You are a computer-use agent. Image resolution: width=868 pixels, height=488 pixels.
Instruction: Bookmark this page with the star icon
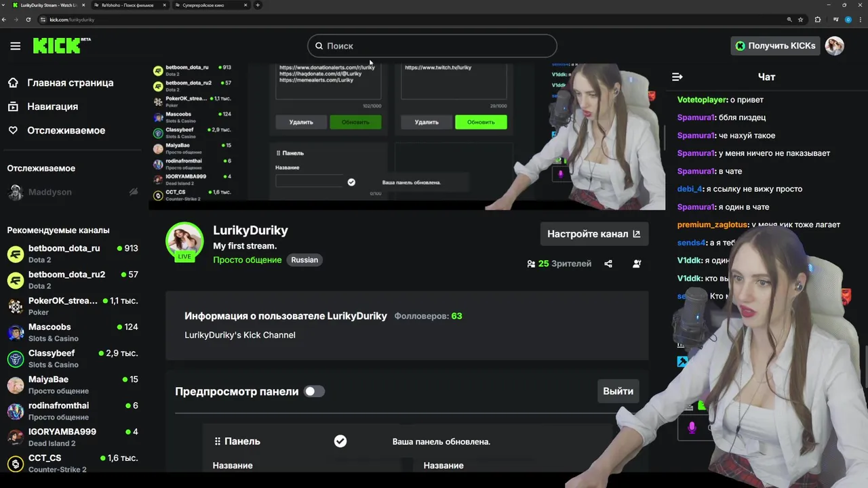click(x=800, y=20)
